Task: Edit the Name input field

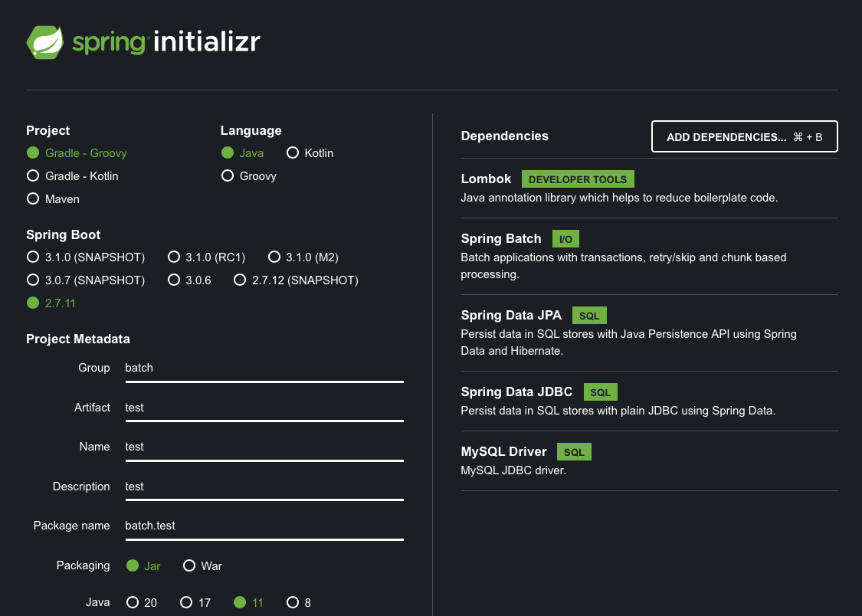Action: coord(264,447)
